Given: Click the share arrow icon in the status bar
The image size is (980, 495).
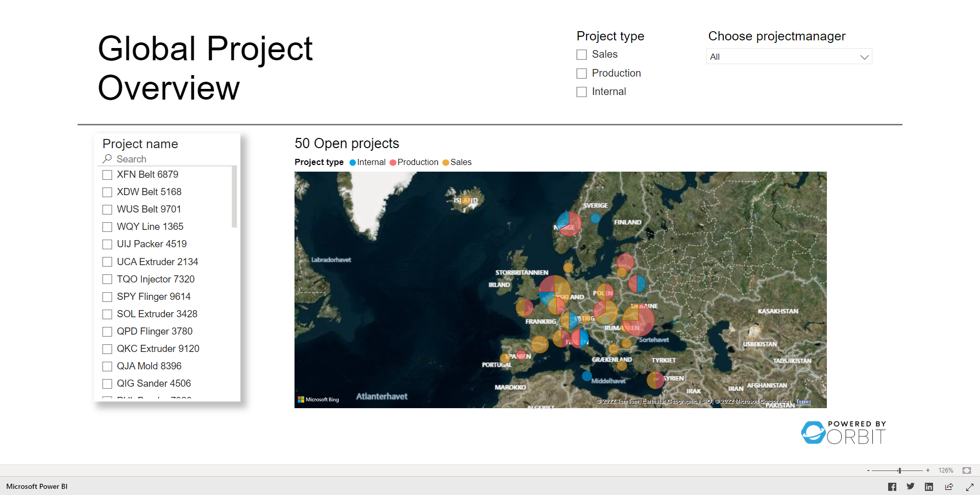Looking at the screenshot, I should tap(949, 486).
